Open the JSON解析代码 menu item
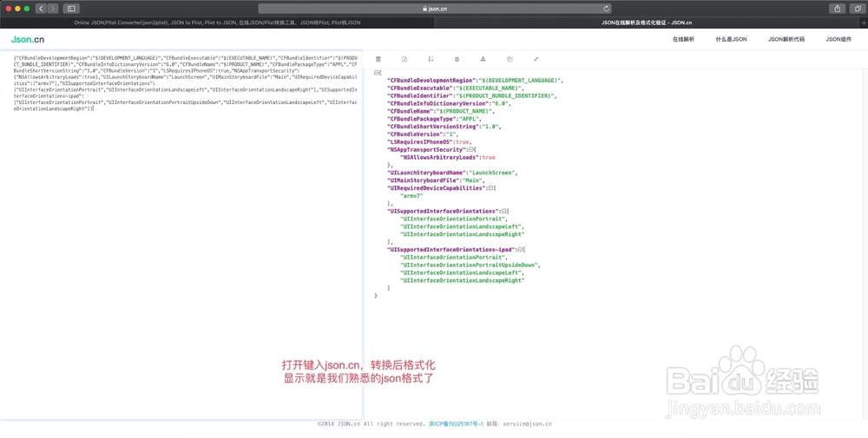The width and height of the screenshot is (868, 438). [786, 39]
